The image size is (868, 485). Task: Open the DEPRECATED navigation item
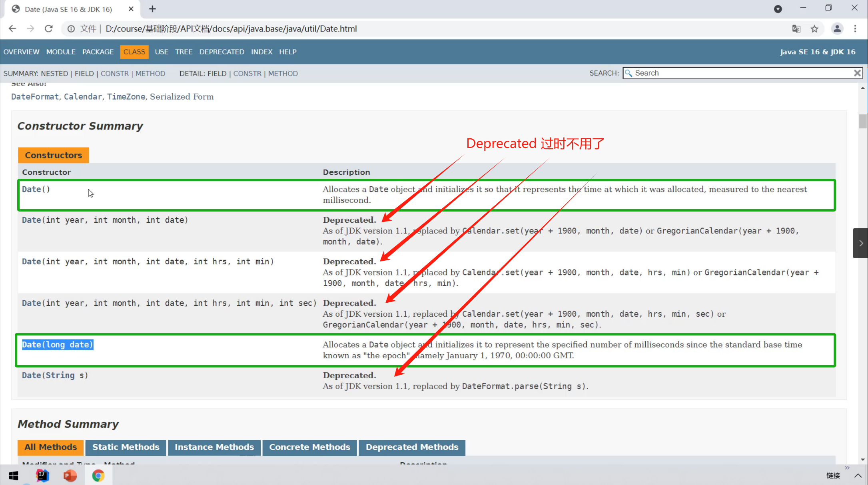pyautogui.click(x=221, y=52)
